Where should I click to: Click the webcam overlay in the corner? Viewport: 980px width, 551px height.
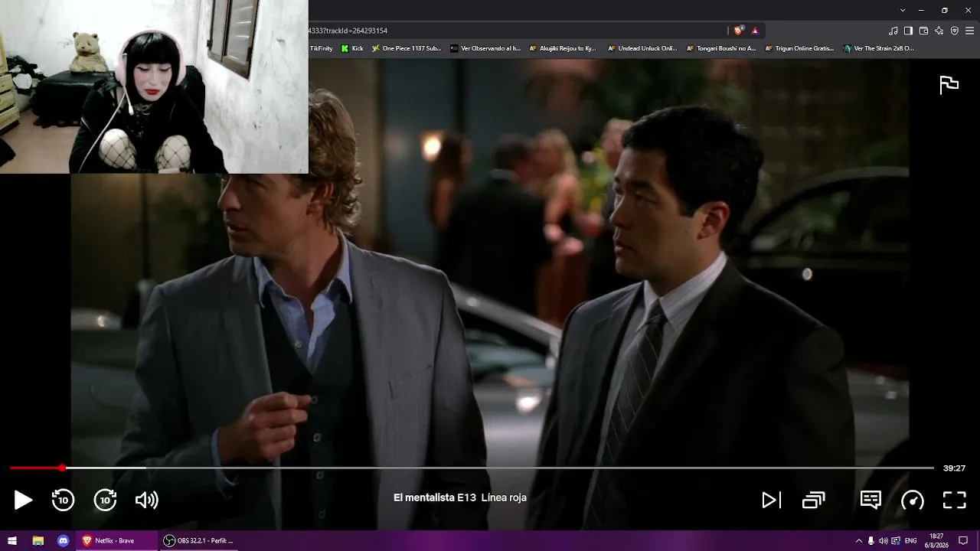coord(154,86)
